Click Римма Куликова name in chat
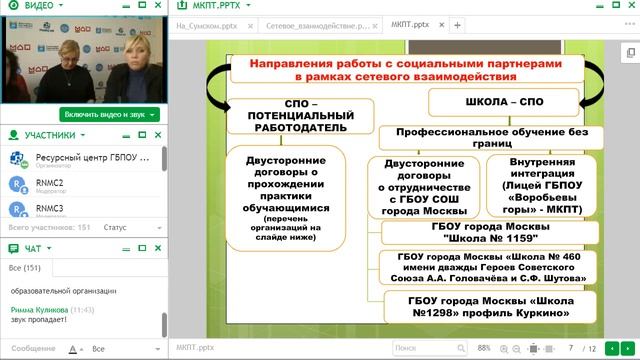Screen dimensions: 640x360 [x=40, y=310]
